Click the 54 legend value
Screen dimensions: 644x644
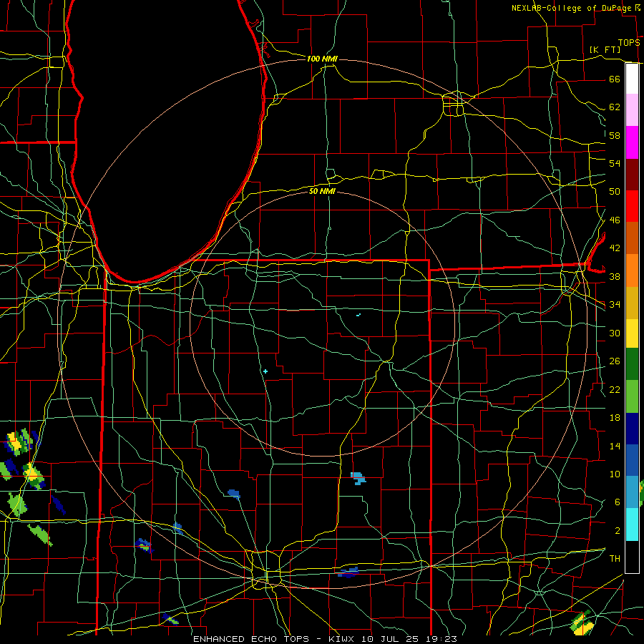click(615, 163)
